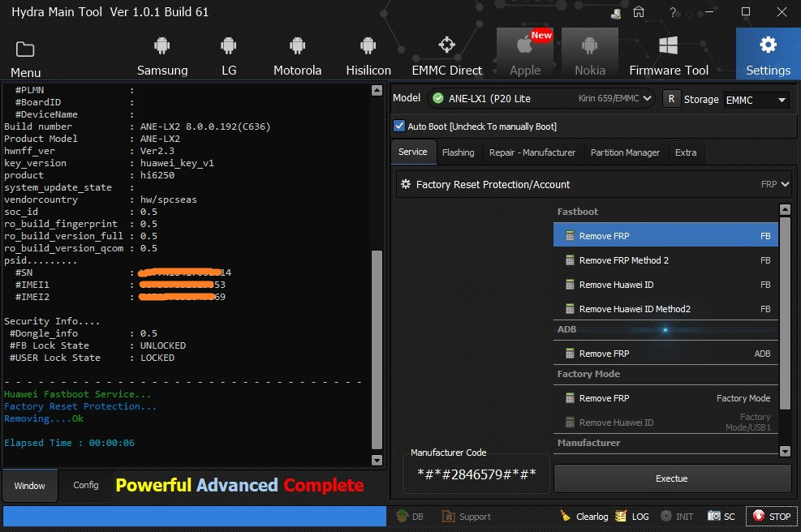Click the DB database icon

(x=403, y=516)
